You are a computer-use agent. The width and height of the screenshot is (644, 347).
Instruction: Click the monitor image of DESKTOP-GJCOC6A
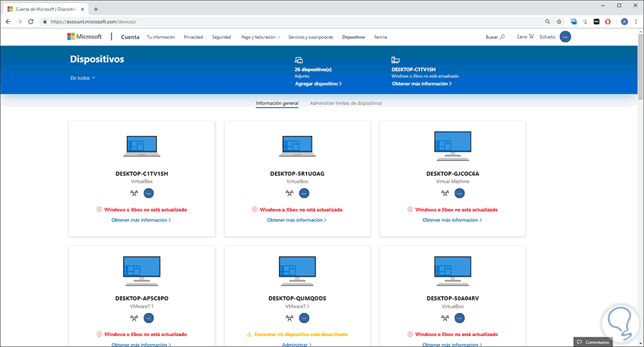(453, 146)
